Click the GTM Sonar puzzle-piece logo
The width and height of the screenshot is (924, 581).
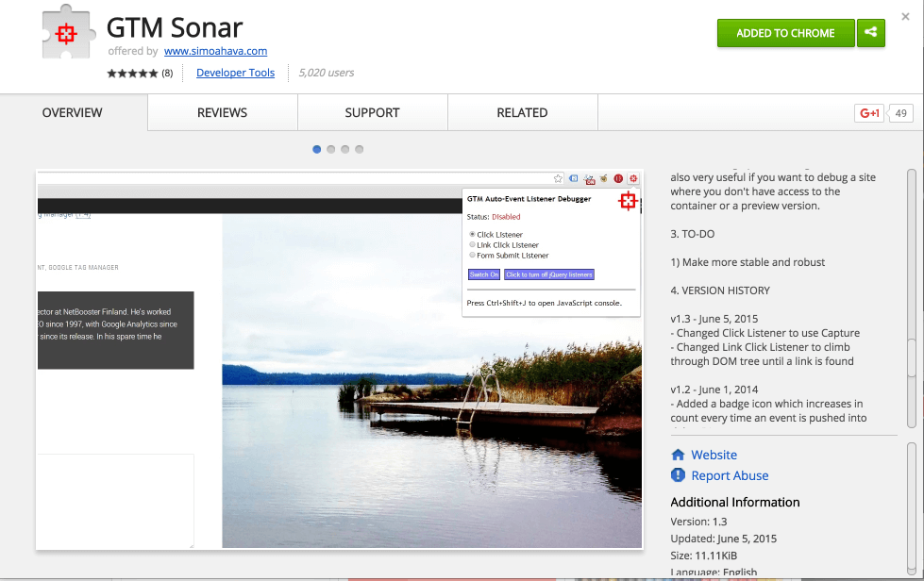[x=68, y=32]
